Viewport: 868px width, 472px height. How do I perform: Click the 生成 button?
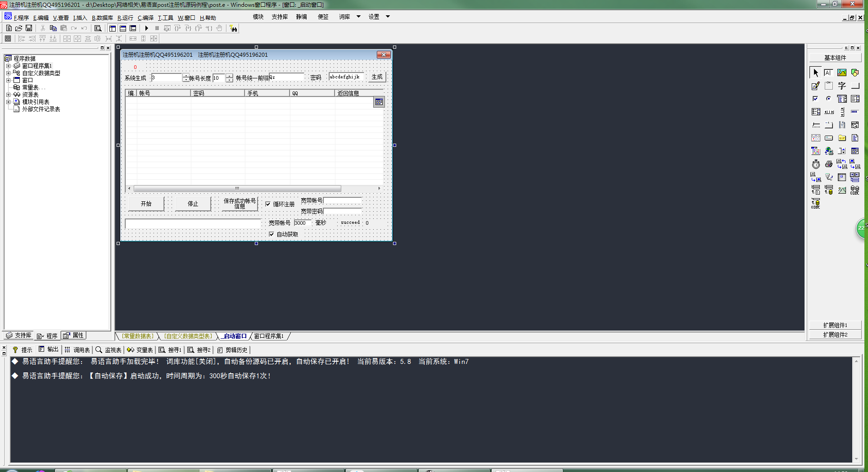(x=377, y=77)
